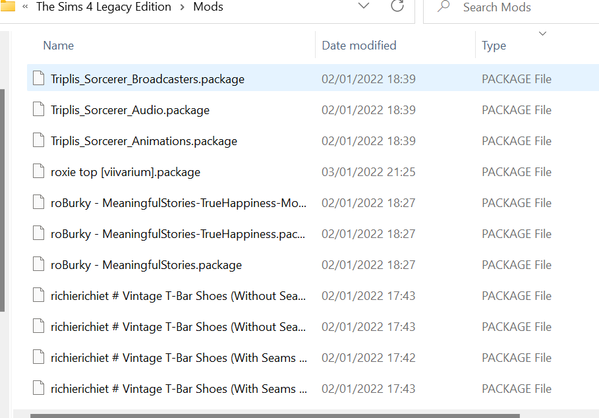Select the file dated 03/01/2022 21:25
599x418 pixels.
[x=313, y=172]
